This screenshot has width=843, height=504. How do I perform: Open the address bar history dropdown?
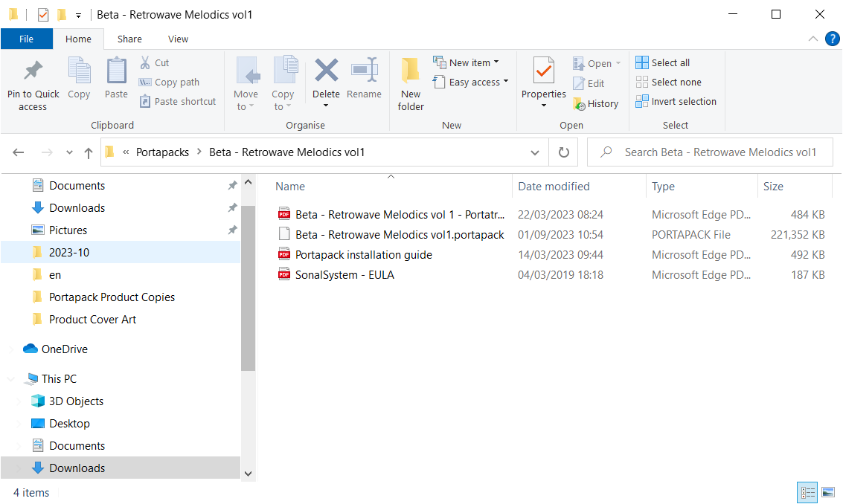535,152
